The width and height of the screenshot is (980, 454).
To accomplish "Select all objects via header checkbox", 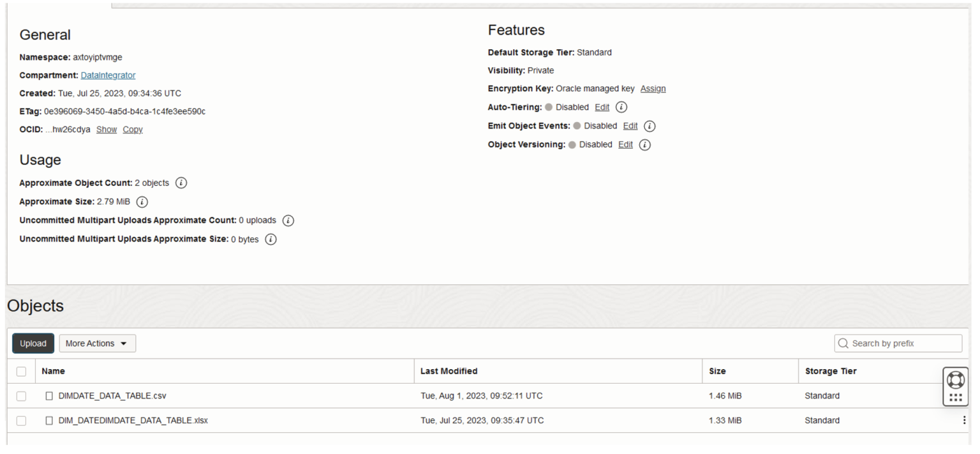I will [x=22, y=371].
